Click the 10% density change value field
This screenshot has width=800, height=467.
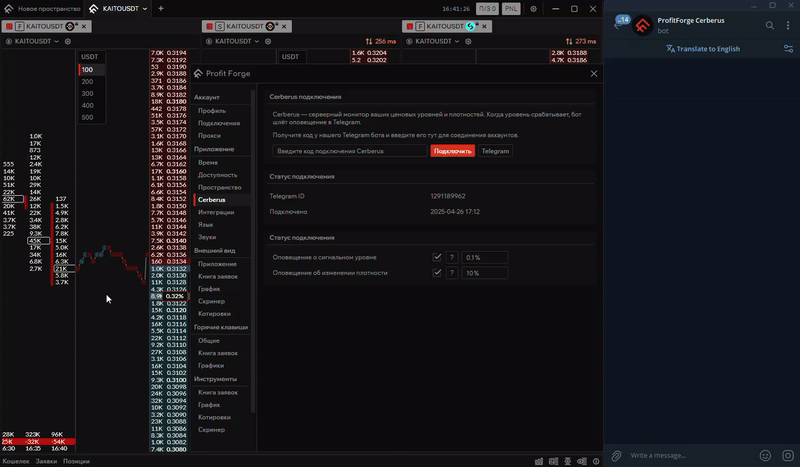click(x=484, y=273)
